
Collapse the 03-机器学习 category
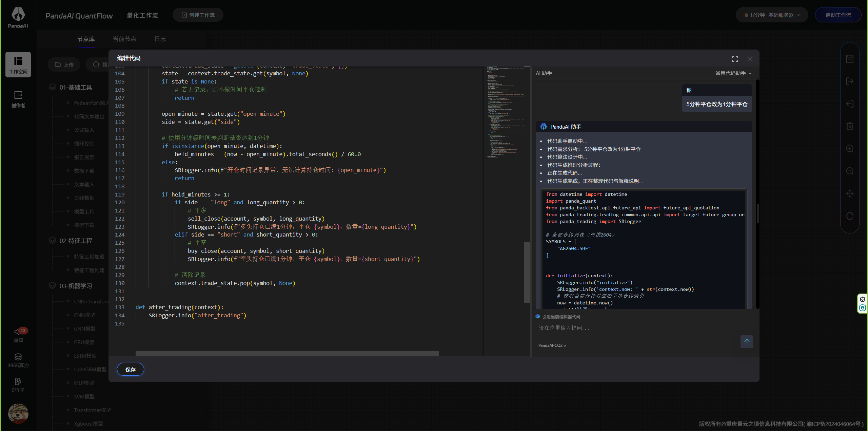coord(76,286)
